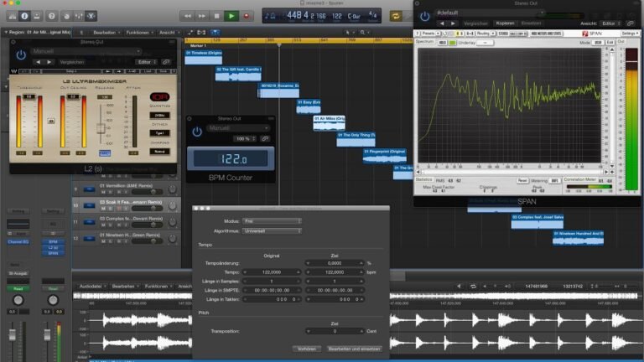
Task: Click the flex icon in tracks toolbar
Action: (x=201, y=32)
